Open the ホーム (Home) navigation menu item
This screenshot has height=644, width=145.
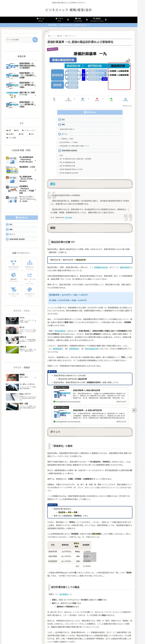coord(40,20)
